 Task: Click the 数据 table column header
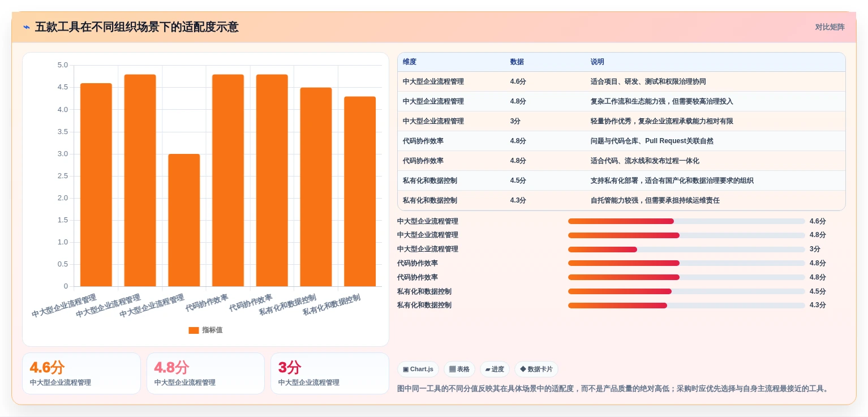pos(517,62)
